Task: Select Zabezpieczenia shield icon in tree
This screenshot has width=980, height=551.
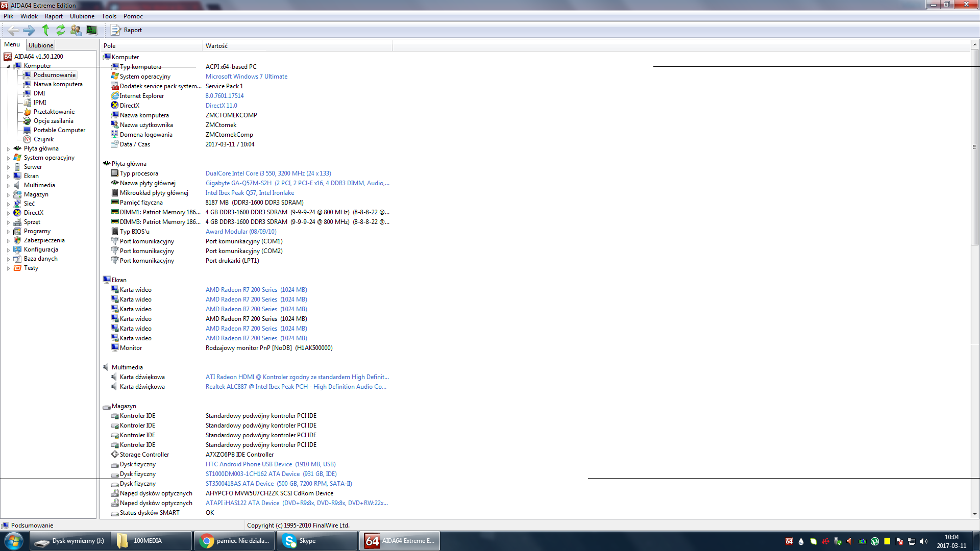Action: [17, 240]
